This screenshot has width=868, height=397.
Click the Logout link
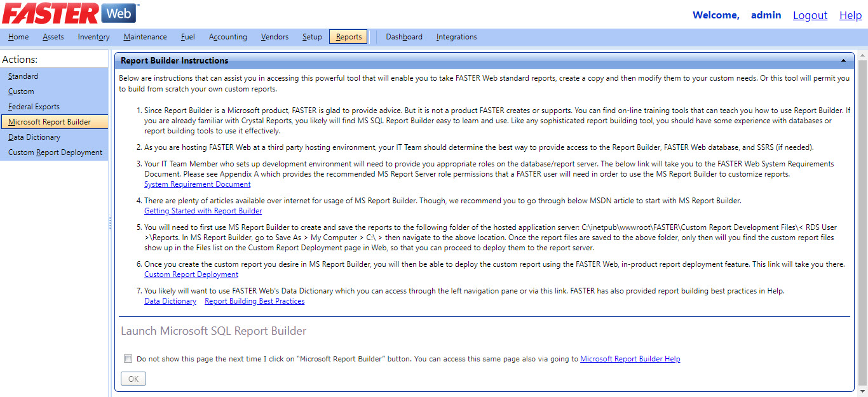[810, 15]
